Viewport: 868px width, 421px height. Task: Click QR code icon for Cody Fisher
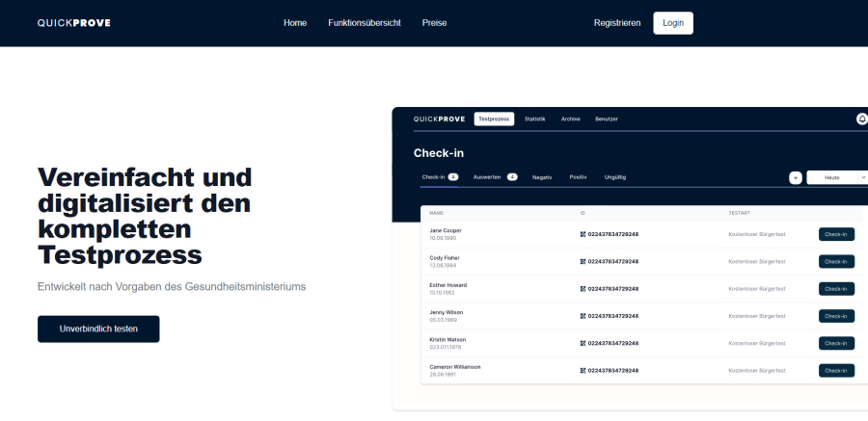click(x=583, y=261)
